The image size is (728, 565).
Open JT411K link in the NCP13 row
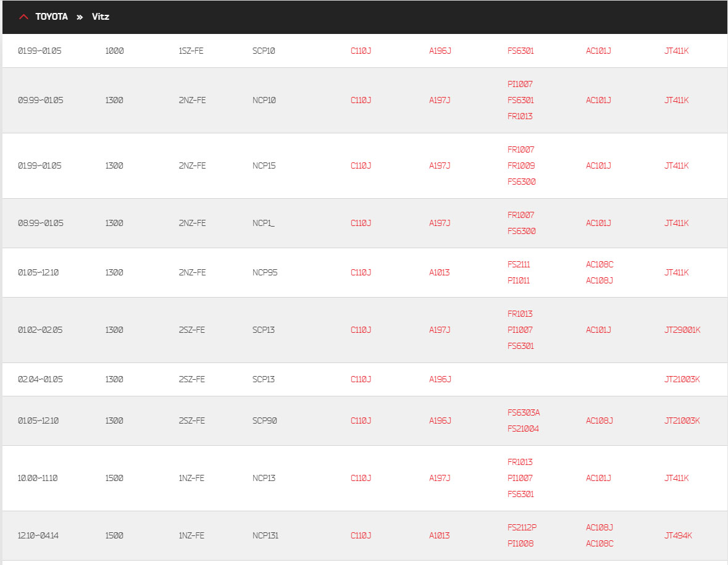[x=676, y=478]
